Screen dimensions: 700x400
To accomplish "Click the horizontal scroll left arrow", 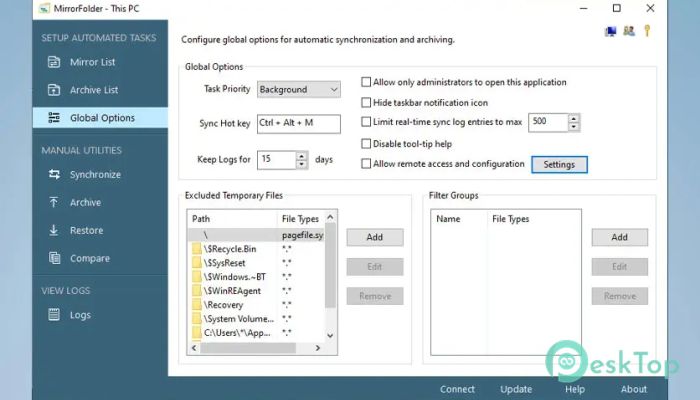I will click(194, 348).
